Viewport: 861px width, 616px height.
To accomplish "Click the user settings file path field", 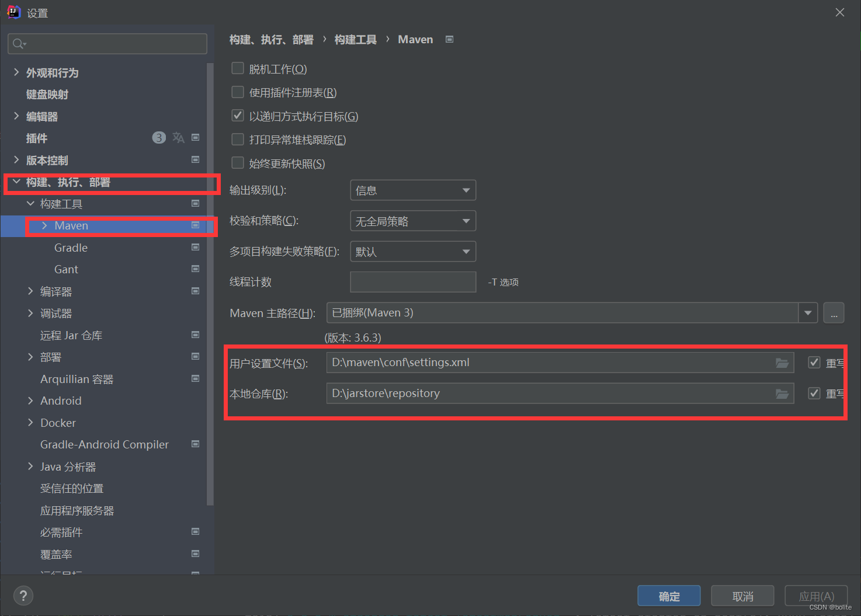I will (x=560, y=363).
